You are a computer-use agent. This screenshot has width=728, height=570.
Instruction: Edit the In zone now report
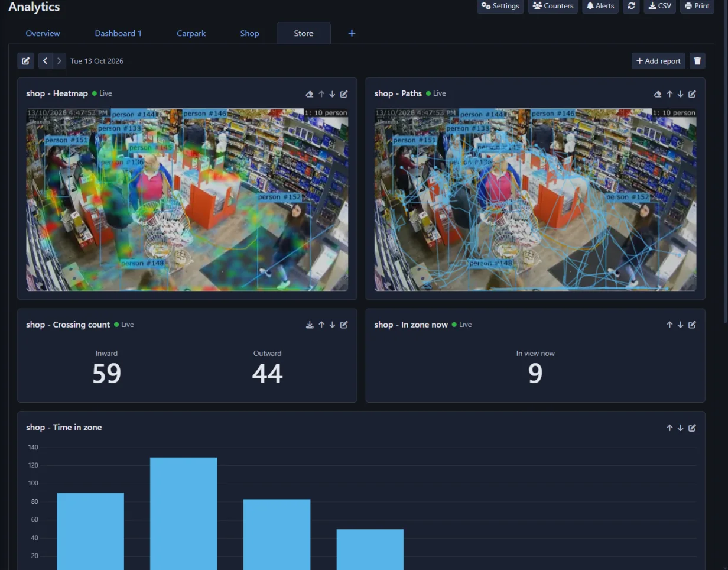(692, 325)
